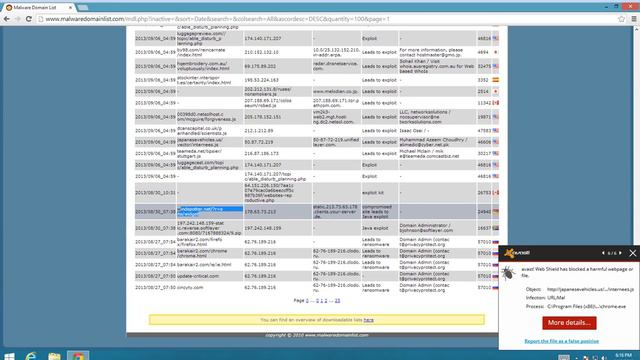Close the Malware Domain List tab
This screenshot has width=640, height=360.
point(70,7)
